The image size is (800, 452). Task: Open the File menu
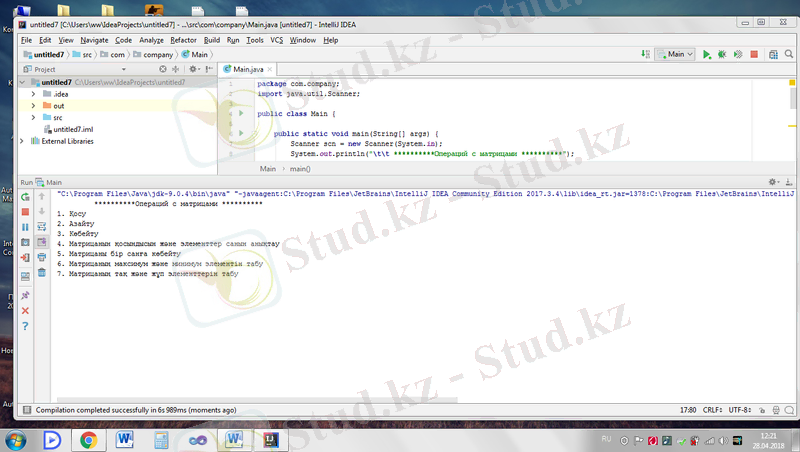[x=27, y=40]
